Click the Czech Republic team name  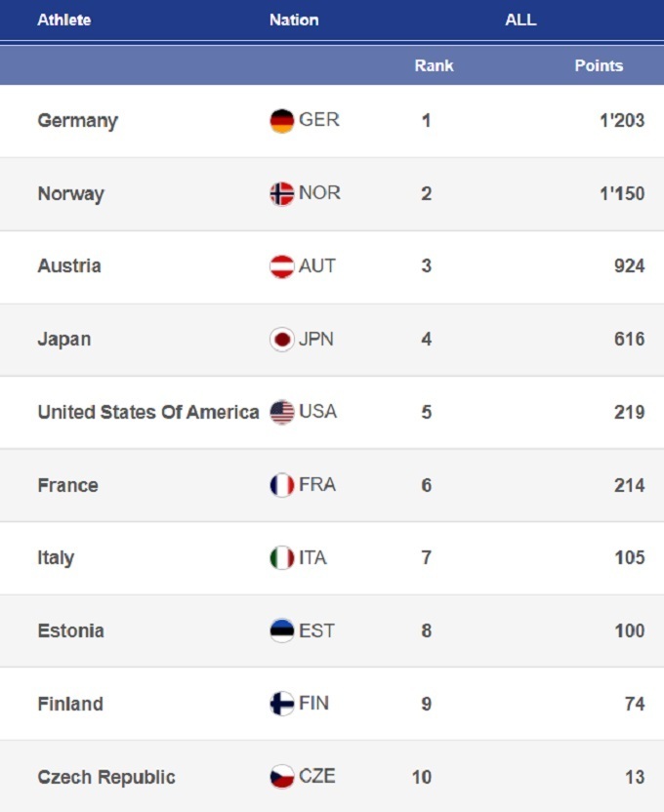click(106, 777)
